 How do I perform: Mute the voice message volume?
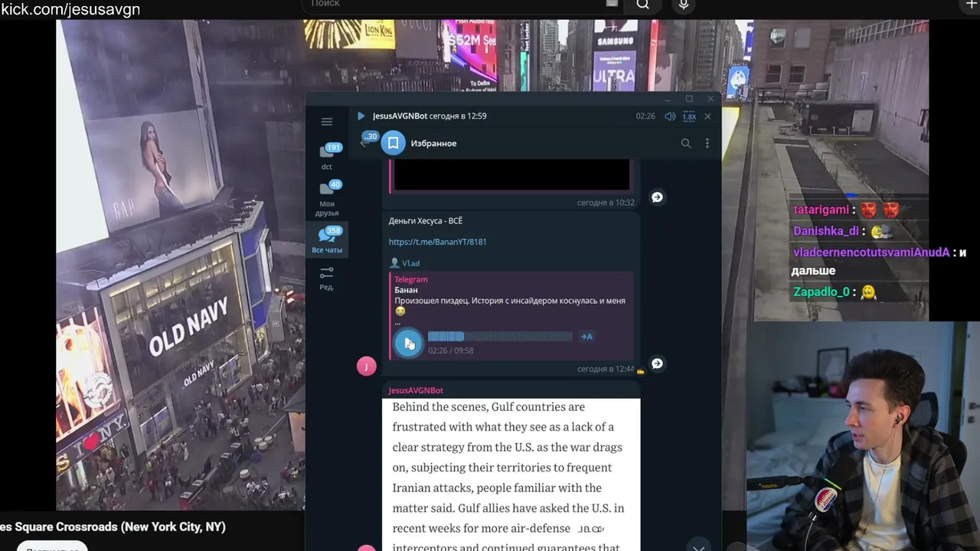tap(670, 116)
